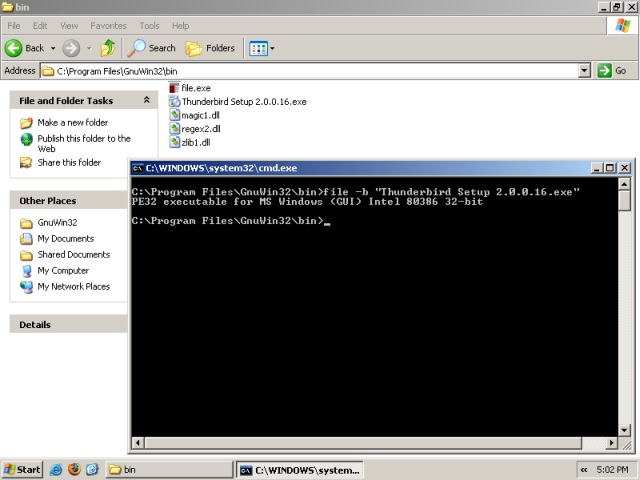Click the Windows flag logo in Explorer
Viewport: 640px width, 480px height.
click(622, 25)
